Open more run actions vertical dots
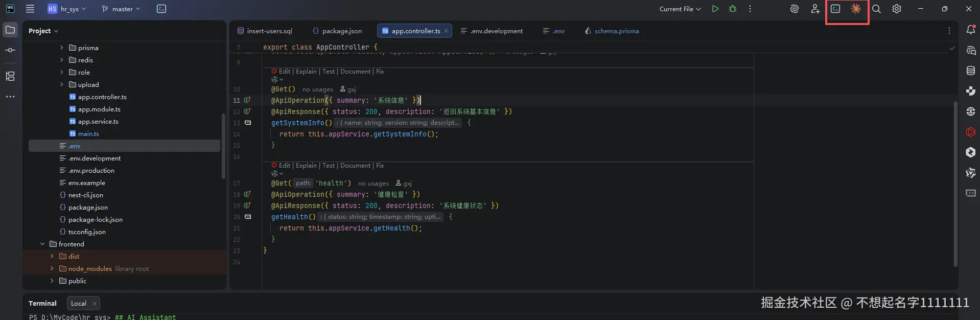 [750, 9]
